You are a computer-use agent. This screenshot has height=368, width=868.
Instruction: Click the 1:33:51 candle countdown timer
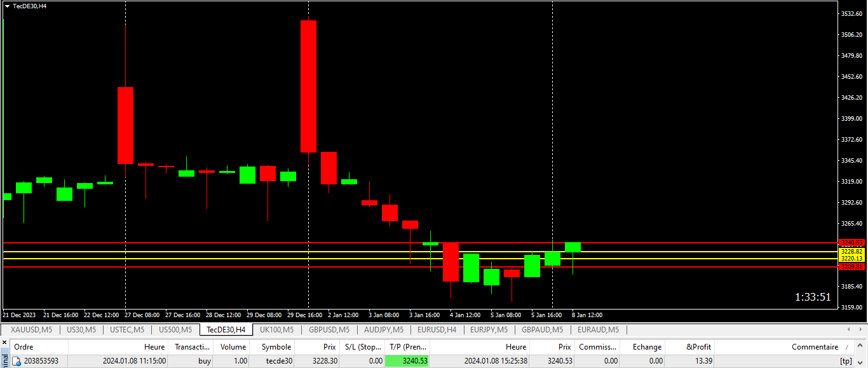coord(813,297)
